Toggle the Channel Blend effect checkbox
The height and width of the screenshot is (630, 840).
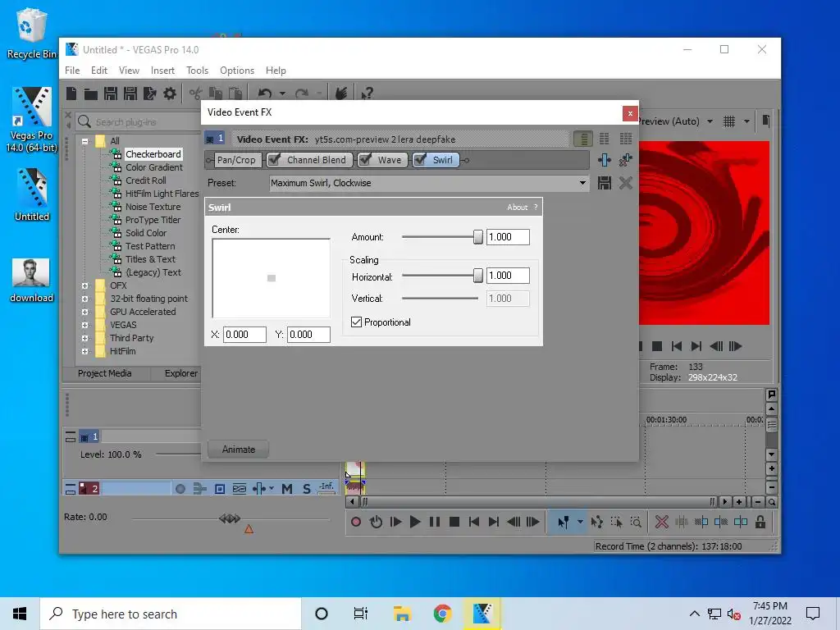tap(274, 160)
